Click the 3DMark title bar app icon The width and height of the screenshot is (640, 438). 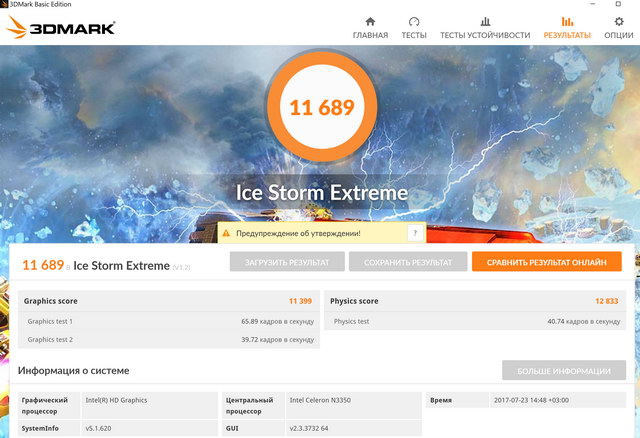[x=4, y=4]
